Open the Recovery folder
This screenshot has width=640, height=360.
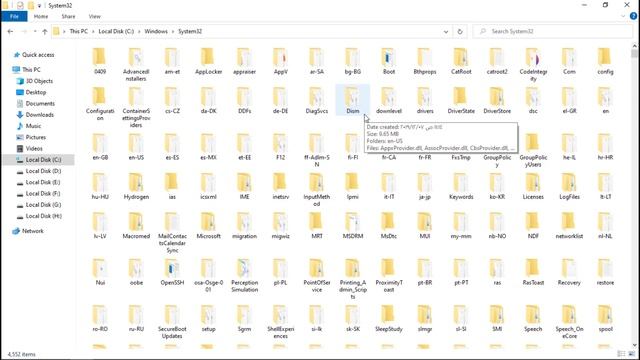tap(569, 272)
